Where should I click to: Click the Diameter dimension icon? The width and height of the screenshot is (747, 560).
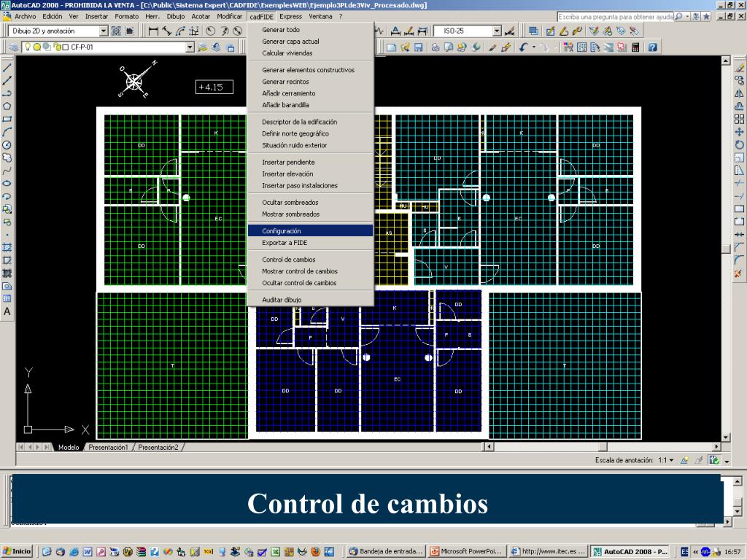[238, 31]
